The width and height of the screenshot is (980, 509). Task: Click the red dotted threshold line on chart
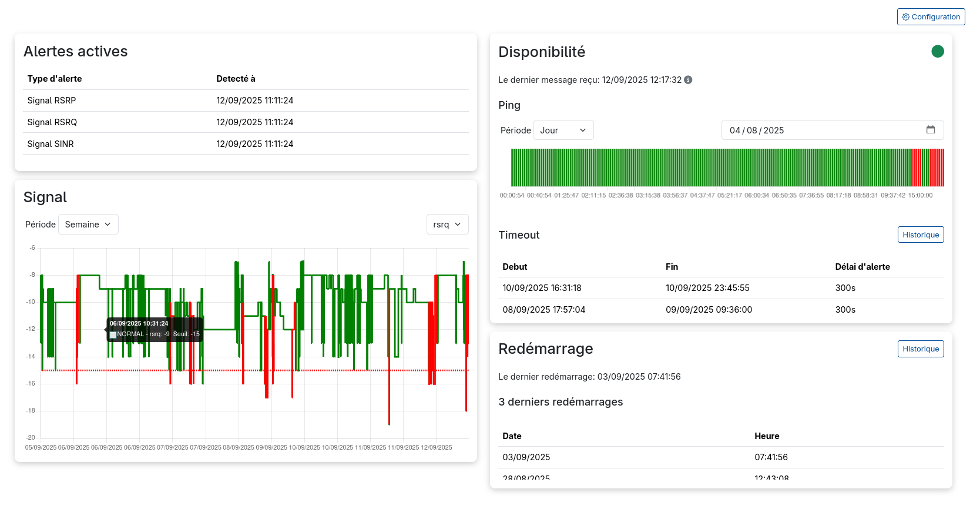point(329,370)
